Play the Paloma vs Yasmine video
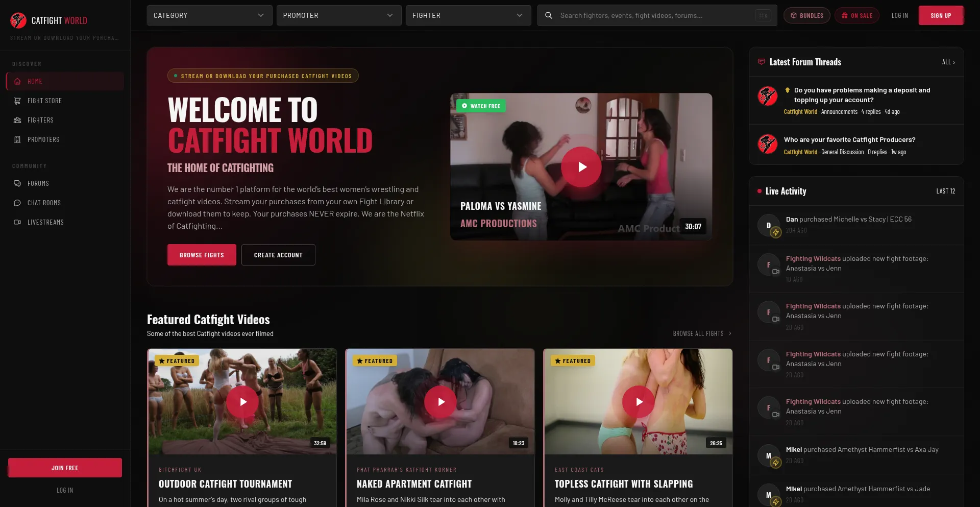 click(x=581, y=167)
